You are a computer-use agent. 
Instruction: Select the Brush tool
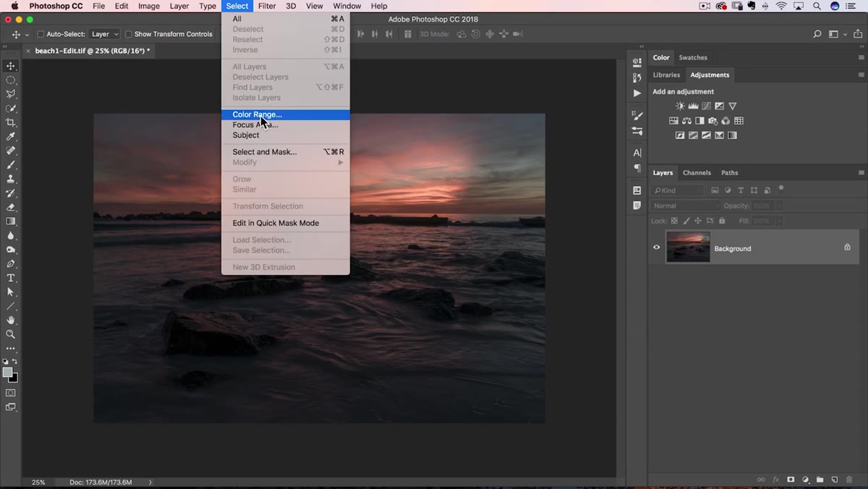(11, 165)
